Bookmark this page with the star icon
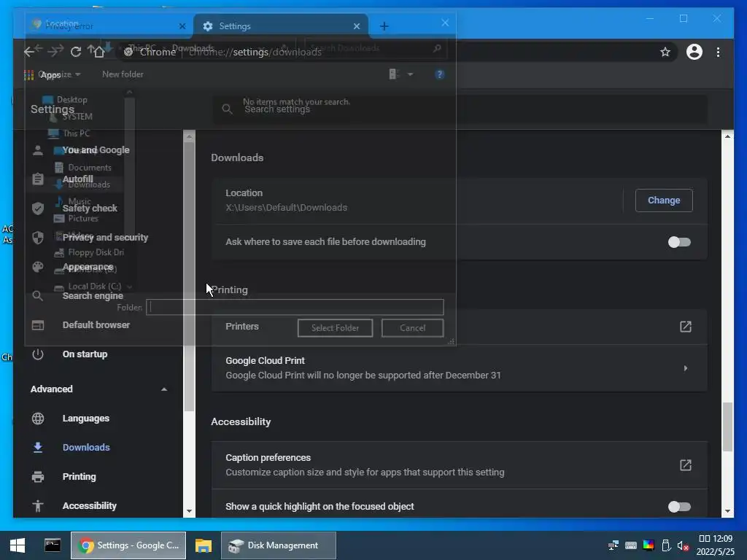 tap(665, 52)
